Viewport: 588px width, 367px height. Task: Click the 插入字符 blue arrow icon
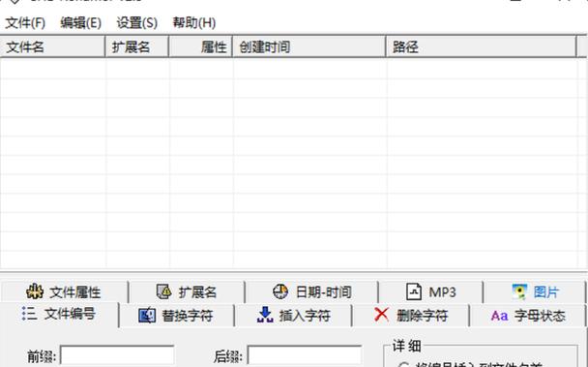[x=265, y=315]
